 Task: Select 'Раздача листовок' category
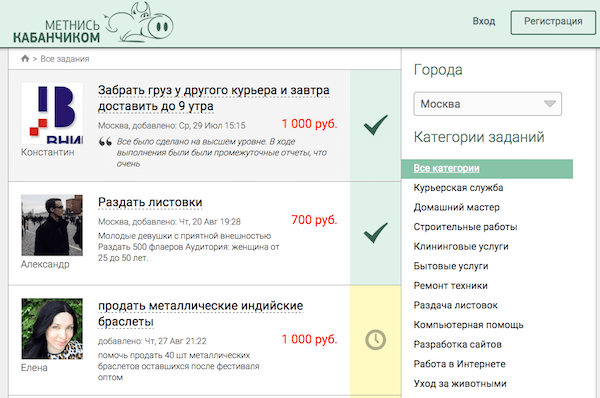click(455, 305)
